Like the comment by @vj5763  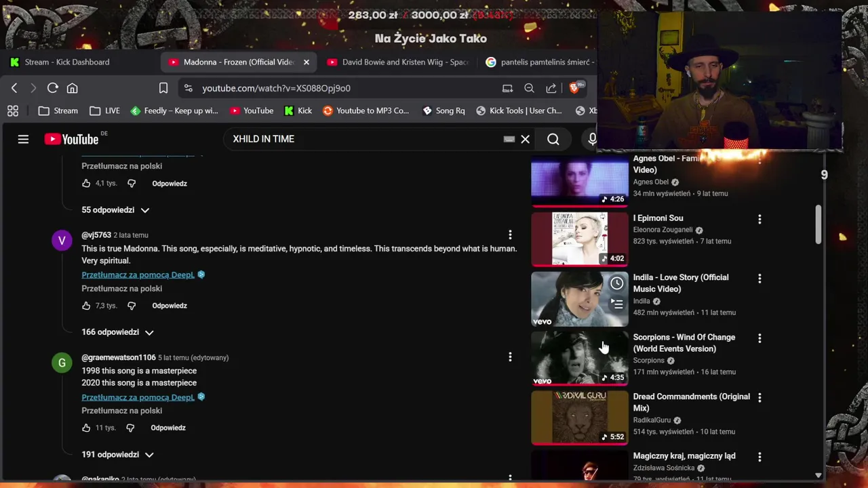click(86, 306)
